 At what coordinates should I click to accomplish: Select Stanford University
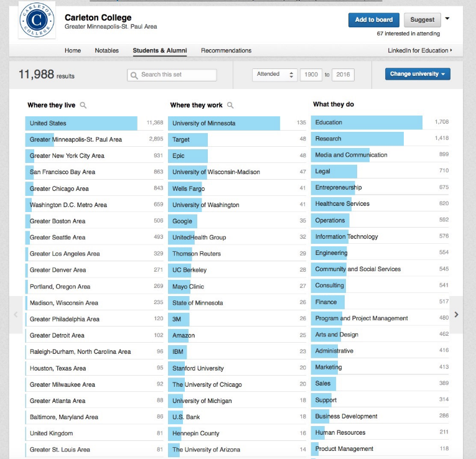coord(237,368)
